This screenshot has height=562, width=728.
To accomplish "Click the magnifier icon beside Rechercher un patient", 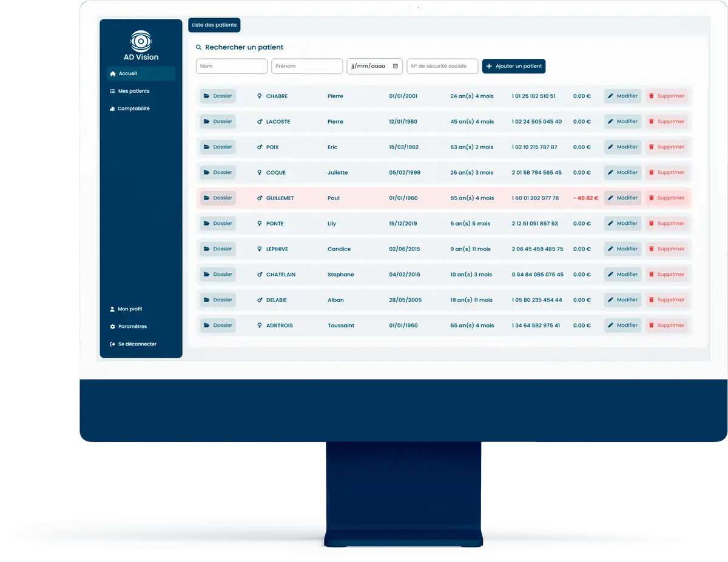I will pos(198,47).
